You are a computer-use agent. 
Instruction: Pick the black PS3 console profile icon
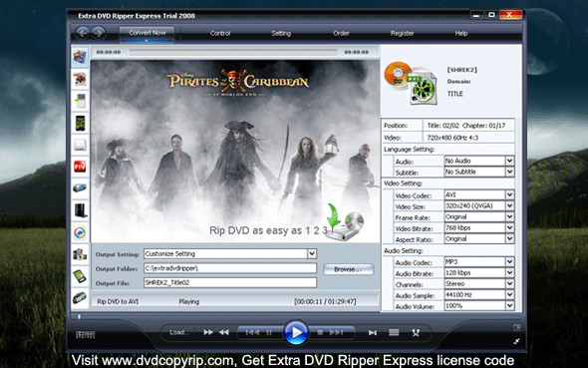80,210
